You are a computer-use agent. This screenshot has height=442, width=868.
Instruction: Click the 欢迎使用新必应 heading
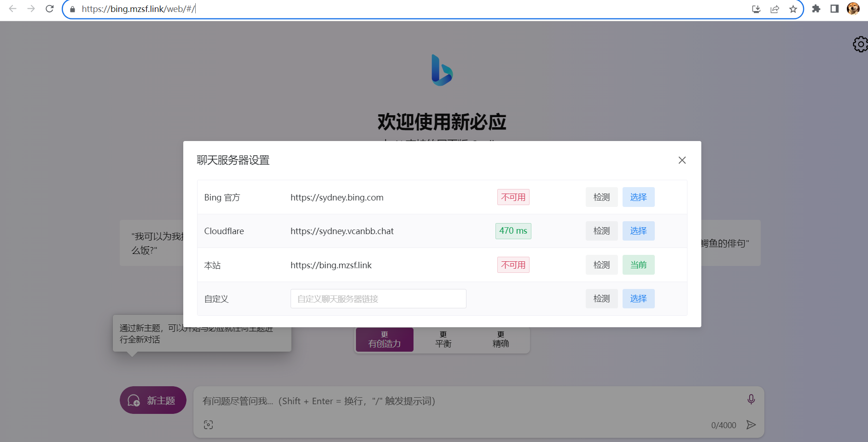[x=442, y=122]
